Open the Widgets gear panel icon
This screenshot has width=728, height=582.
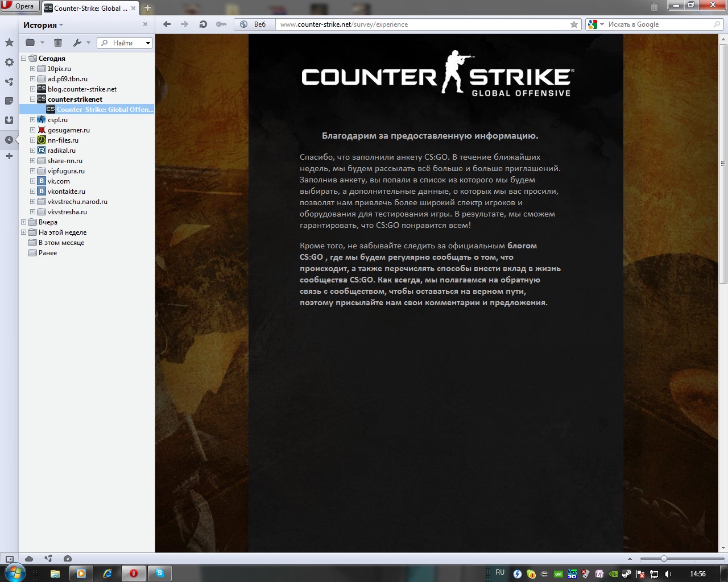point(9,62)
